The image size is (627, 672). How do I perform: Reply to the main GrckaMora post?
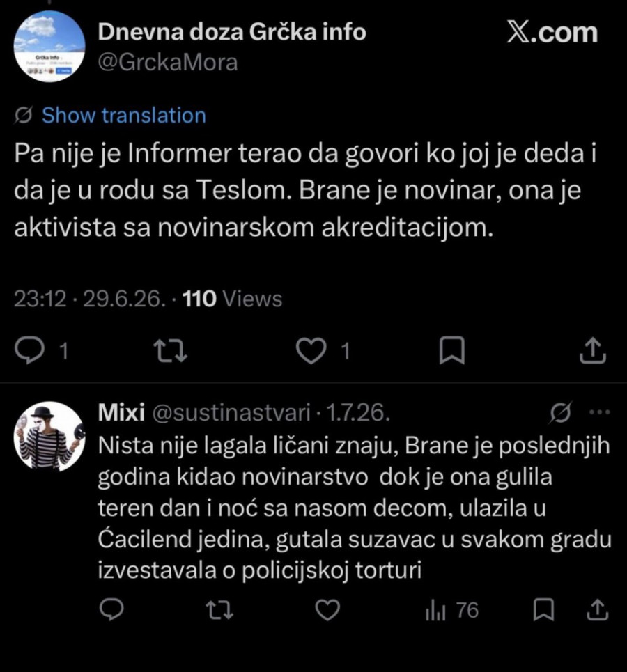[29, 350]
